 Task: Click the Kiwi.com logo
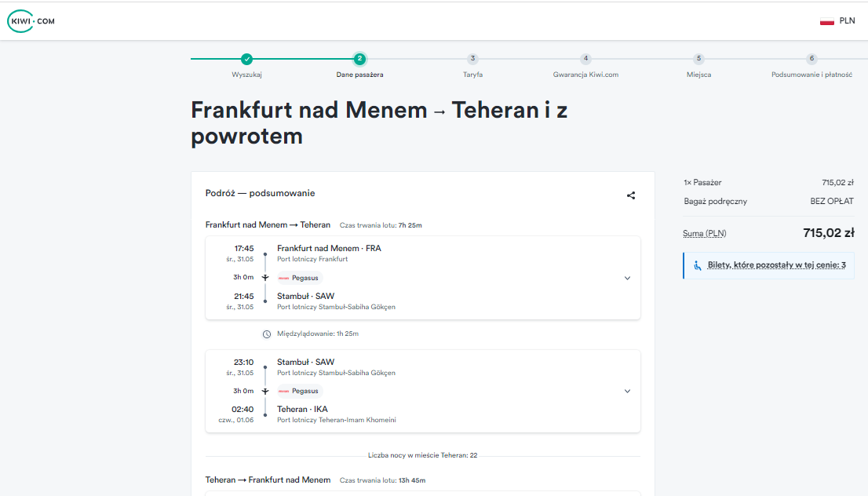tap(31, 21)
